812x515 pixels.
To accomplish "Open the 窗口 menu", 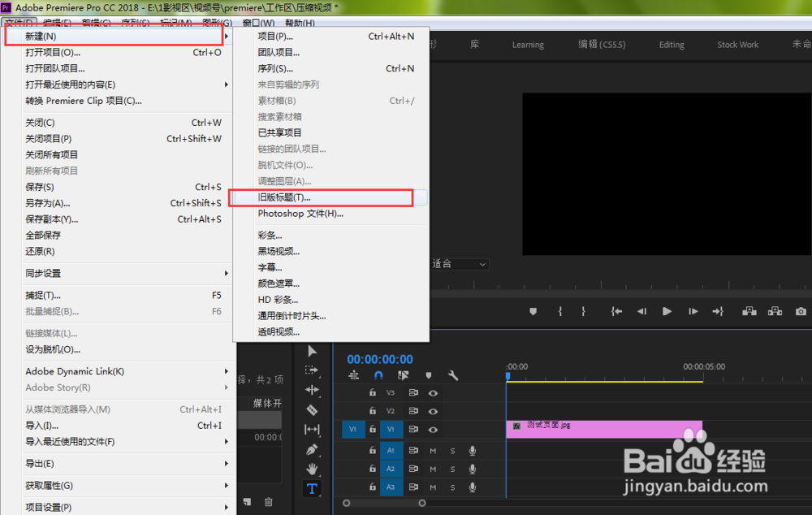I will 258,23.
